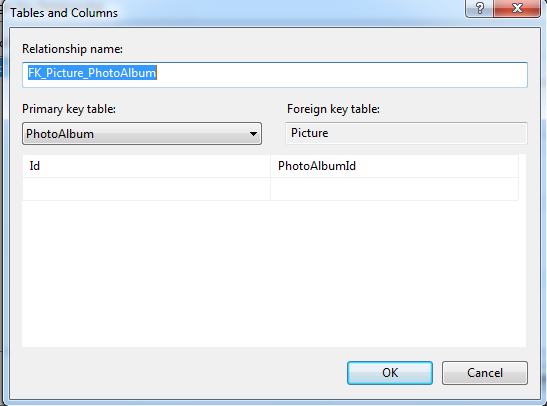Open the PhotoAlbum primary key table combo box
The image size is (547, 406).
(x=142, y=134)
